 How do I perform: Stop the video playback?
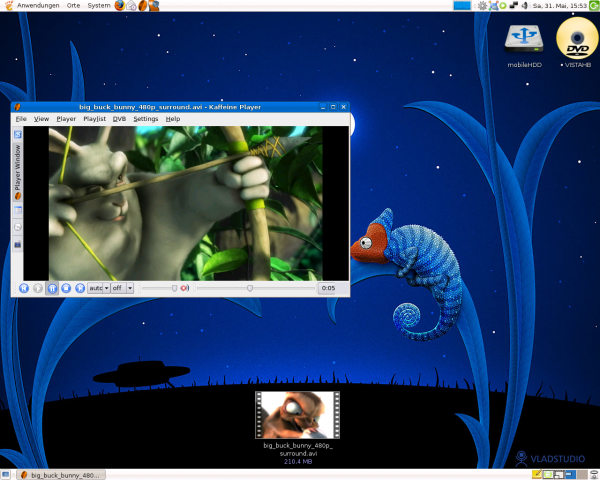pyautogui.click(x=66, y=288)
